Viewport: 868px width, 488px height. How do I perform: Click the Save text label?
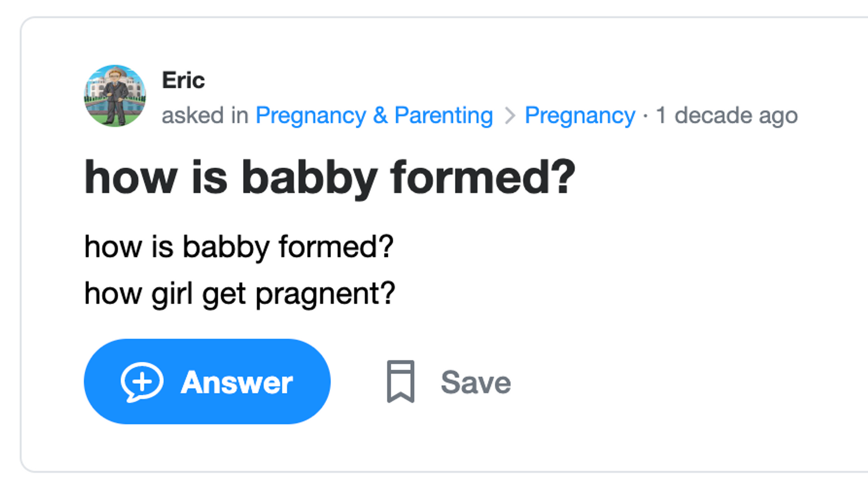tap(476, 382)
